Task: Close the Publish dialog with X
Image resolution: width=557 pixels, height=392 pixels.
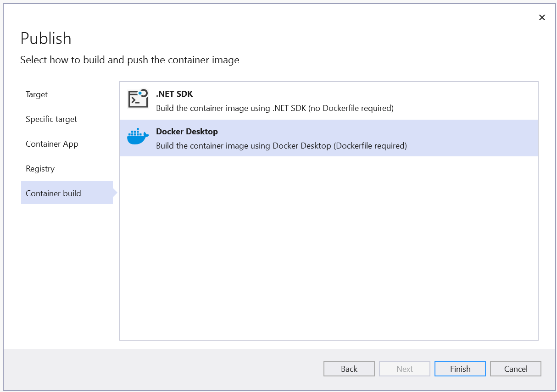Action: point(542,17)
